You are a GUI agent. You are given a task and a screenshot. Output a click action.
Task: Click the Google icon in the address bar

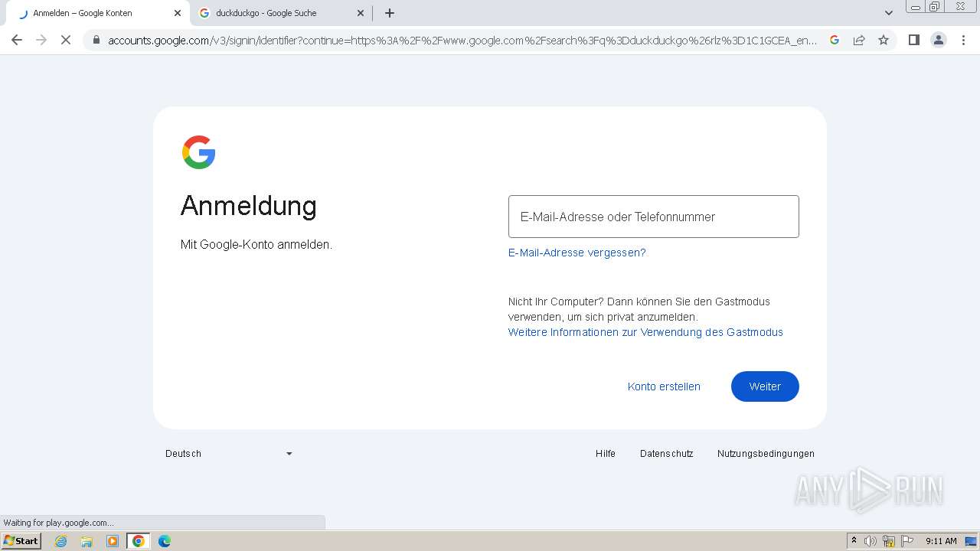tap(835, 40)
